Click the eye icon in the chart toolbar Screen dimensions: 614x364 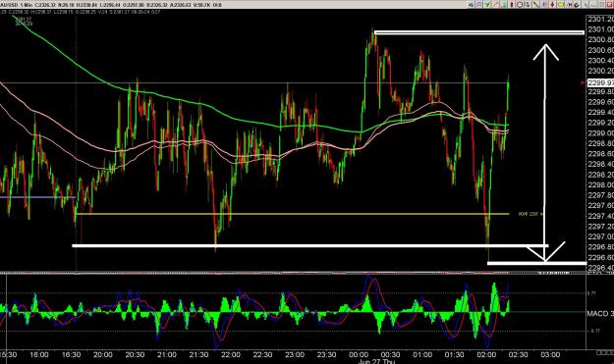[472, 5]
